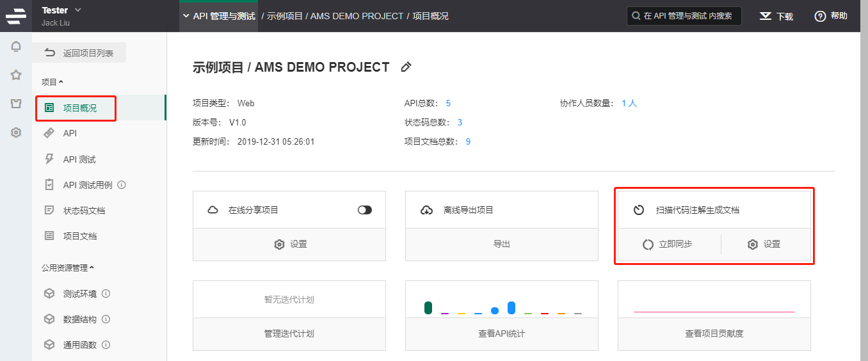Click the pencil edit icon beside project title

pos(406,67)
